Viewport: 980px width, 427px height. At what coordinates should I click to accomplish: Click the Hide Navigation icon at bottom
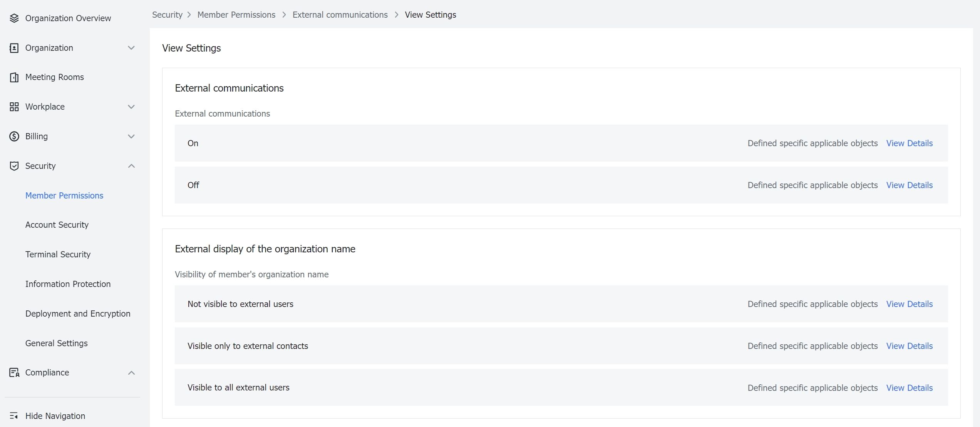tap(14, 416)
